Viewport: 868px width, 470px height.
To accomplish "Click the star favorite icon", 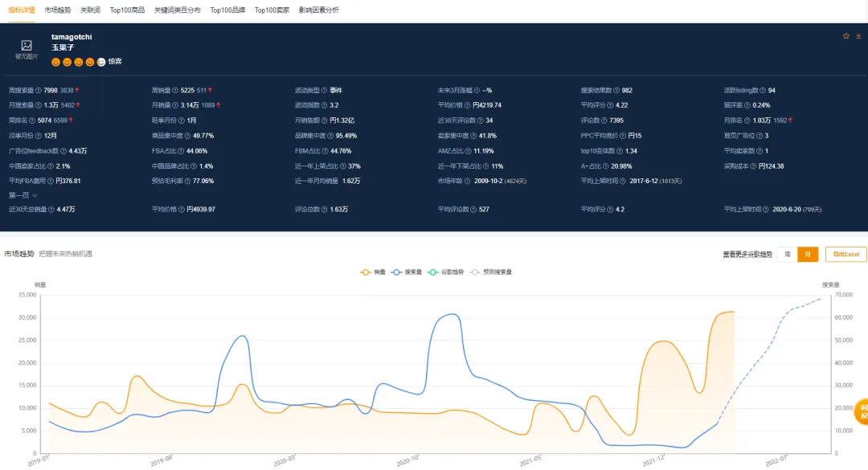I will tap(845, 36).
